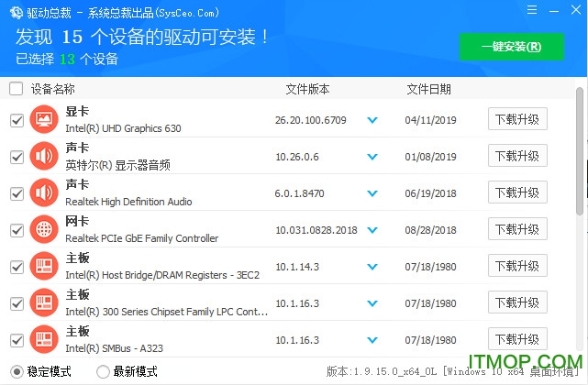Click the display card icon for UHD Graphics 630
The image size is (588, 385).
tap(44, 119)
